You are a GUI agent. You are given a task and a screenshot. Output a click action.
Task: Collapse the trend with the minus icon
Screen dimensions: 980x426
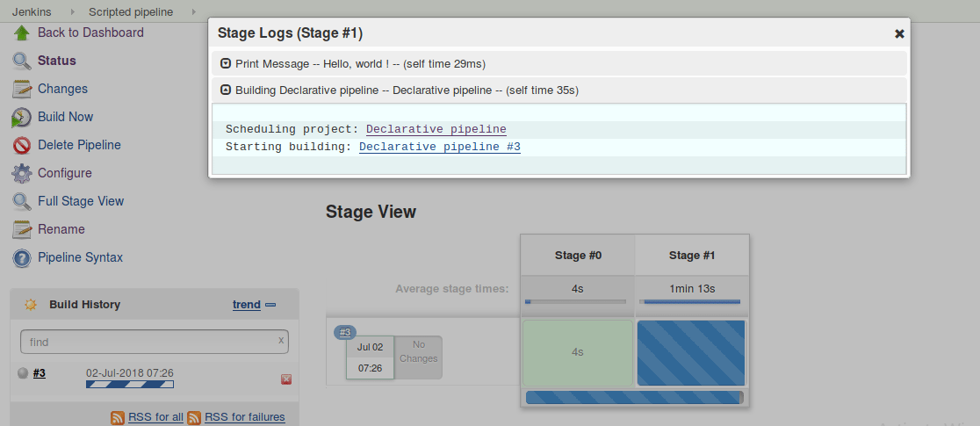[x=270, y=305]
